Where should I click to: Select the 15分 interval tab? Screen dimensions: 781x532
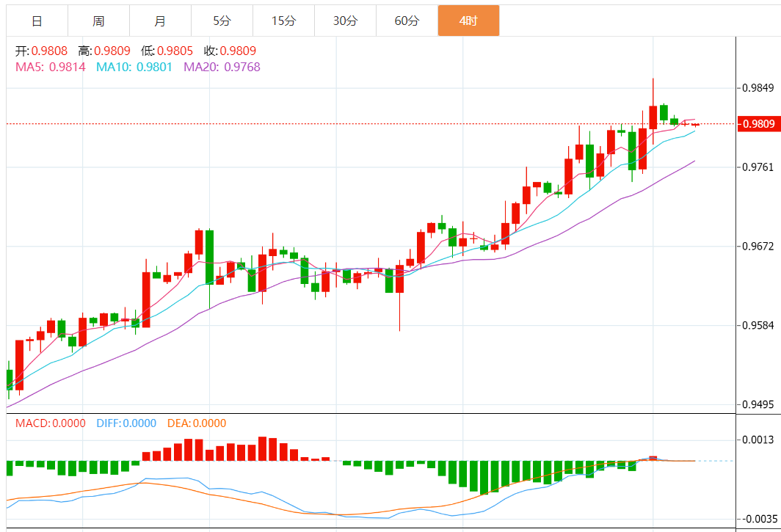tap(283, 21)
